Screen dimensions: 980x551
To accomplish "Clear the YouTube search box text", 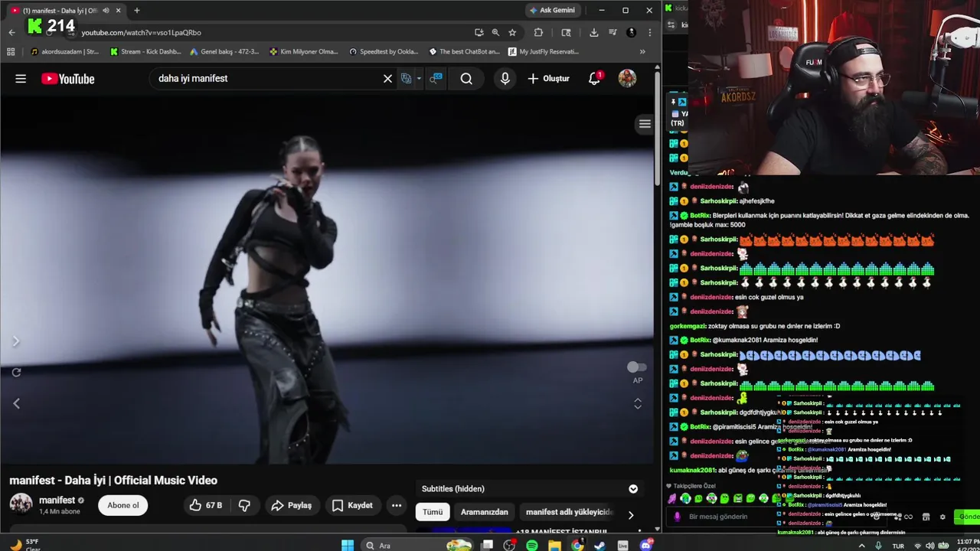I will point(387,78).
